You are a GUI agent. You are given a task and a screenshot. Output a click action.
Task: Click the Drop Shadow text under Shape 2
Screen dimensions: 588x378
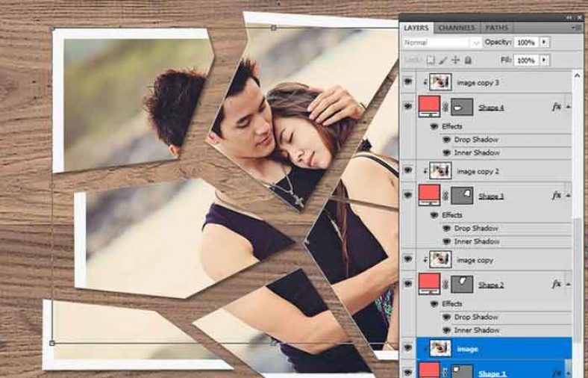476,317
